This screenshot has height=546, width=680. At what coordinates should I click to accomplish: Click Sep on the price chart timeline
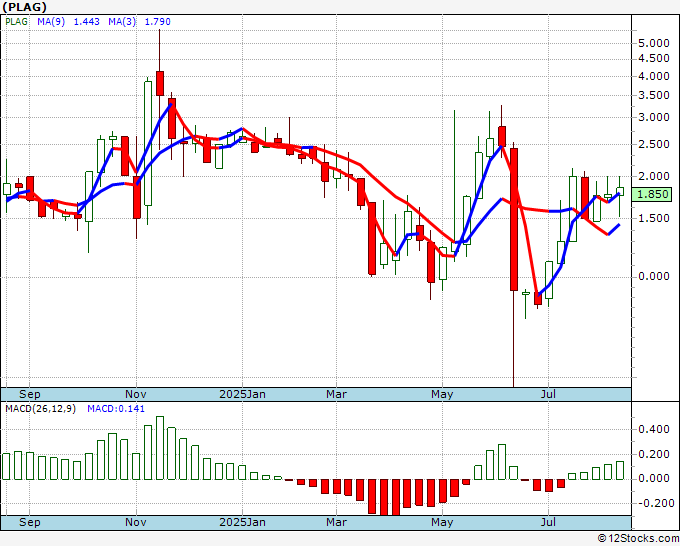click(29, 394)
